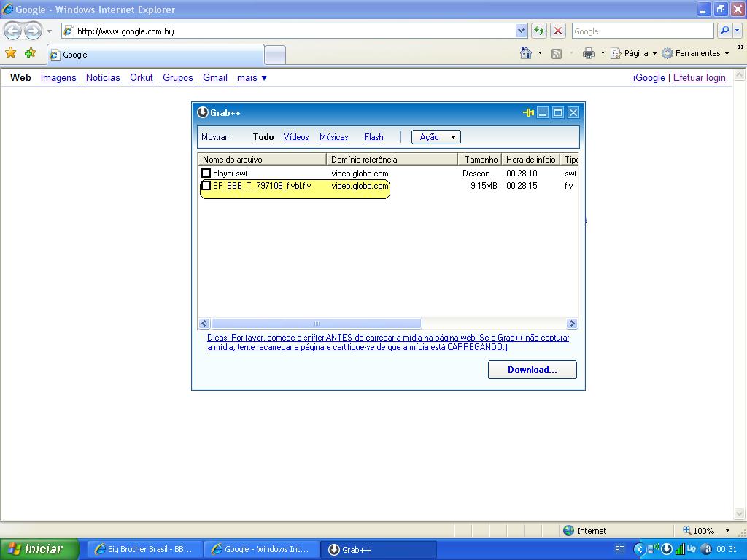This screenshot has width=747, height=560.
Task: Switch to Google - Windows Internet taskbar button
Action: click(262, 549)
